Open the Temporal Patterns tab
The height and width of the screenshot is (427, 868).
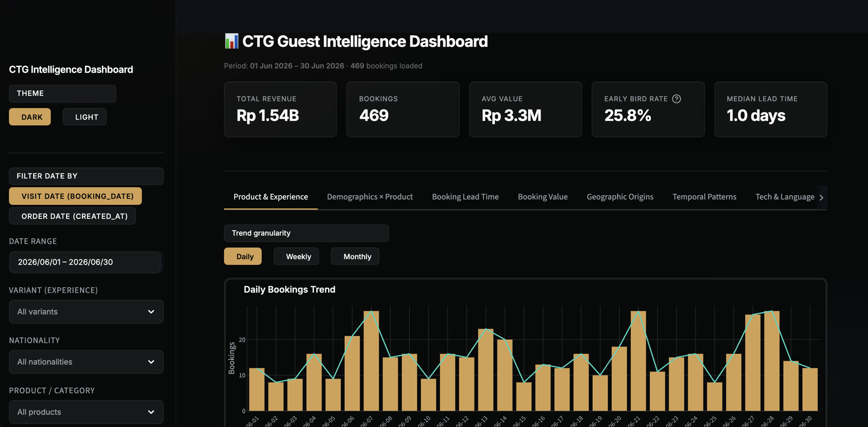[x=705, y=197]
